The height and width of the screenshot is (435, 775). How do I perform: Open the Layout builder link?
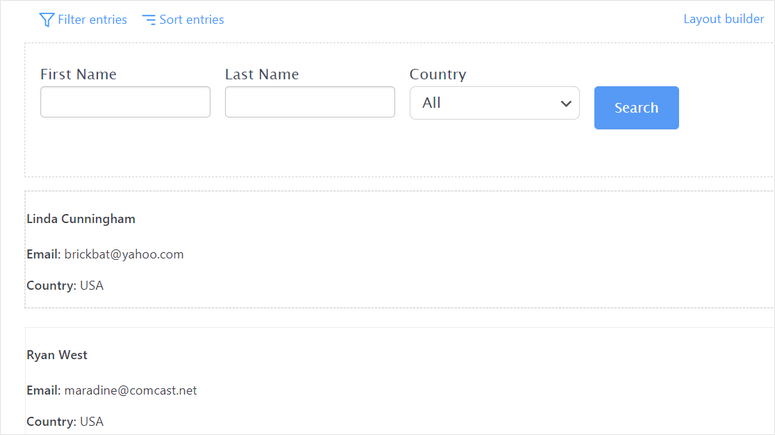(724, 19)
